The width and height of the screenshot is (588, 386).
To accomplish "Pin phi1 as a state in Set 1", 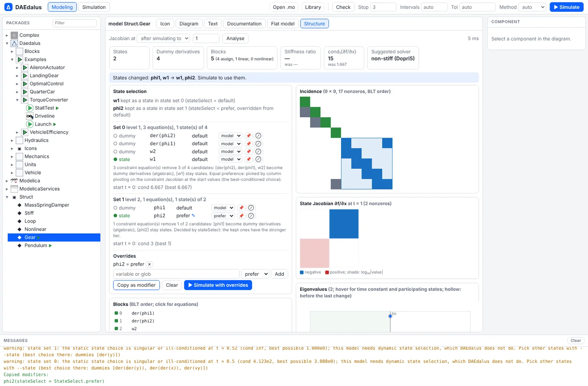I will pyautogui.click(x=241, y=208).
